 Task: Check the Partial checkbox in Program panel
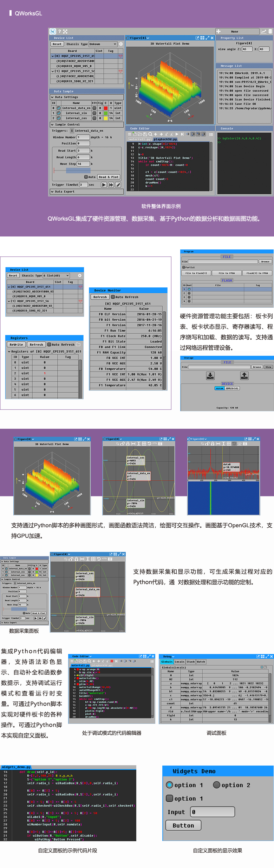(x=183, y=267)
